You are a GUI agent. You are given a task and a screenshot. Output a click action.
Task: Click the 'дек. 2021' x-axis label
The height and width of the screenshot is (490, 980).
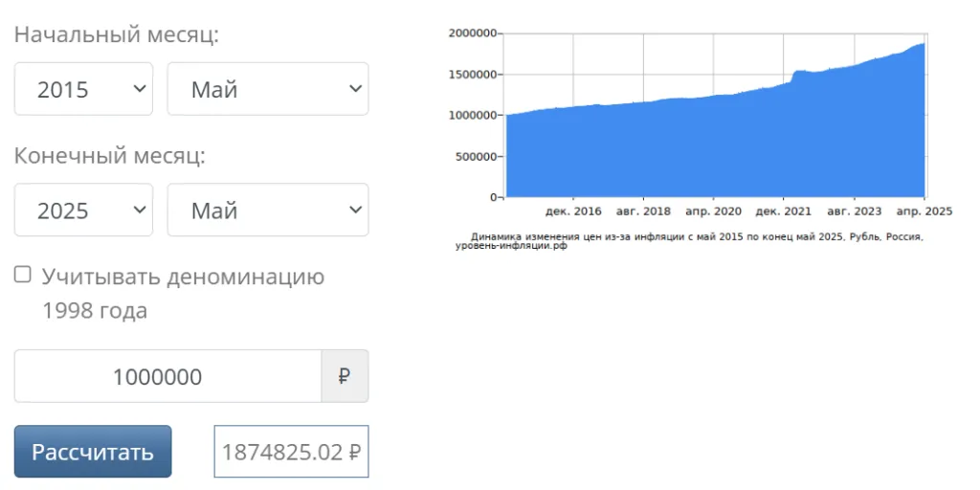tap(784, 211)
